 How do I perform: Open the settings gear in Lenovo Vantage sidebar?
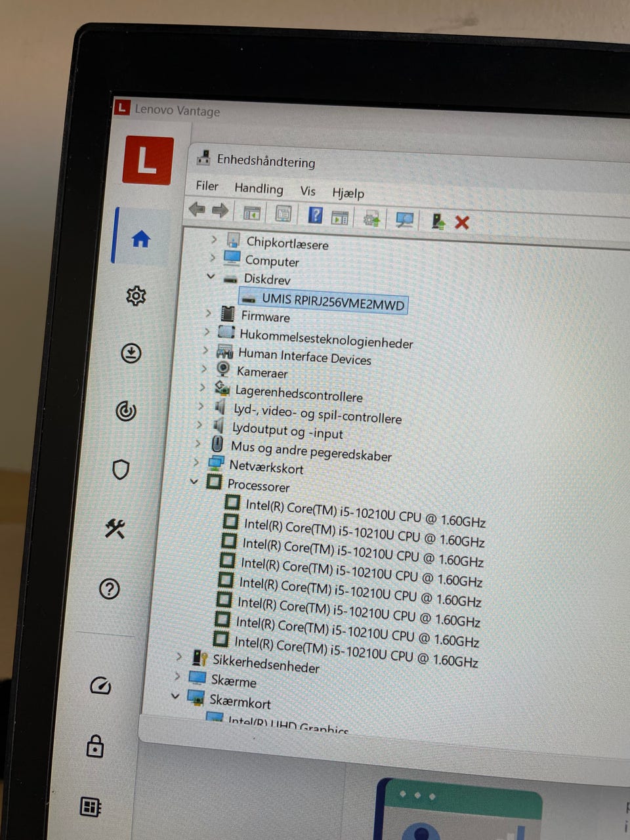(136, 296)
